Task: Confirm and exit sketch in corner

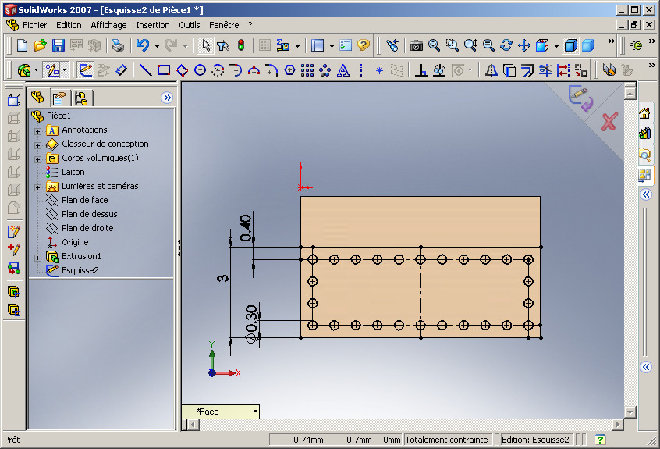Action: pos(581,98)
